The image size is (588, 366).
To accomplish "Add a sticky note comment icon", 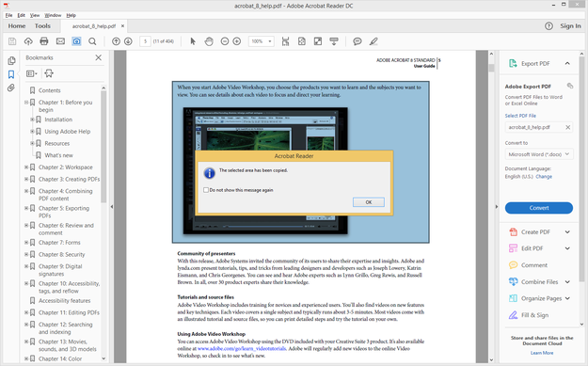I will coord(358,41).
